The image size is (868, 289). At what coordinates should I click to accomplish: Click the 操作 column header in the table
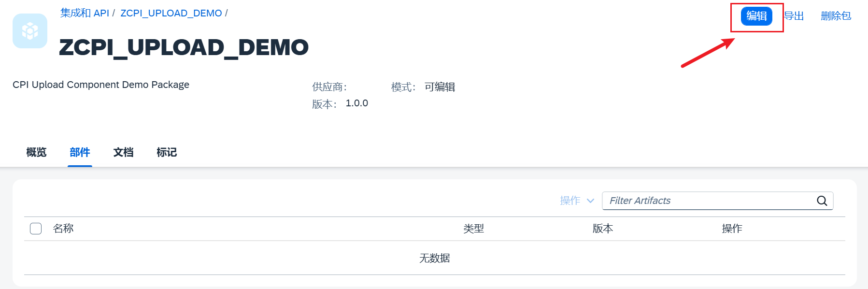pyautogui.click(x=732, y=229)
